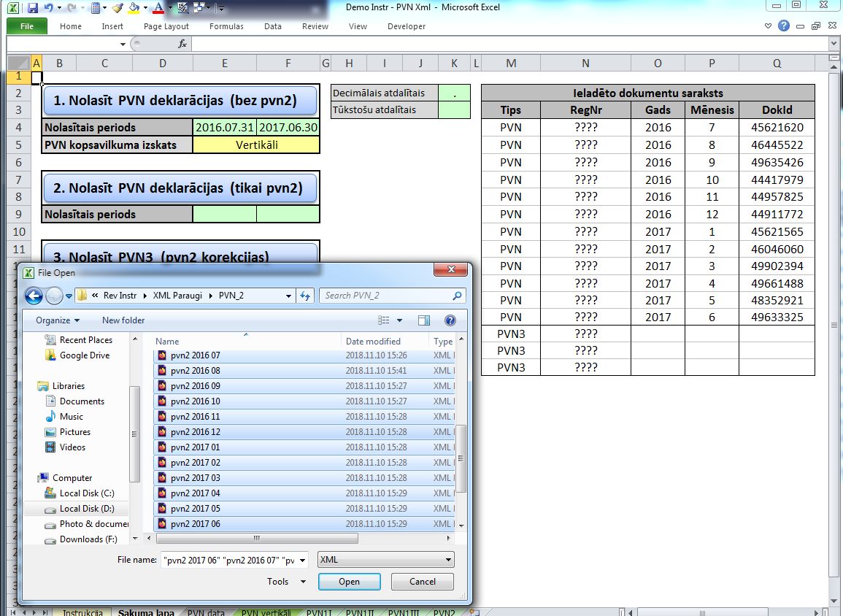The height and width of the screenshot is (616, 843).
Task: Click the Insert Function fx icon
Action: coord(182,44)
